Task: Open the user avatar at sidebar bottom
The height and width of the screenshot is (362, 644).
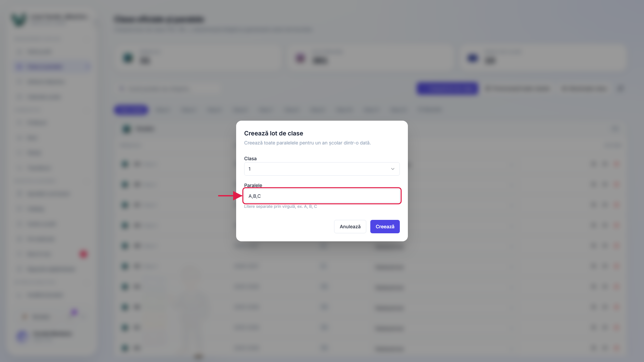Action: tap(22, 336)
